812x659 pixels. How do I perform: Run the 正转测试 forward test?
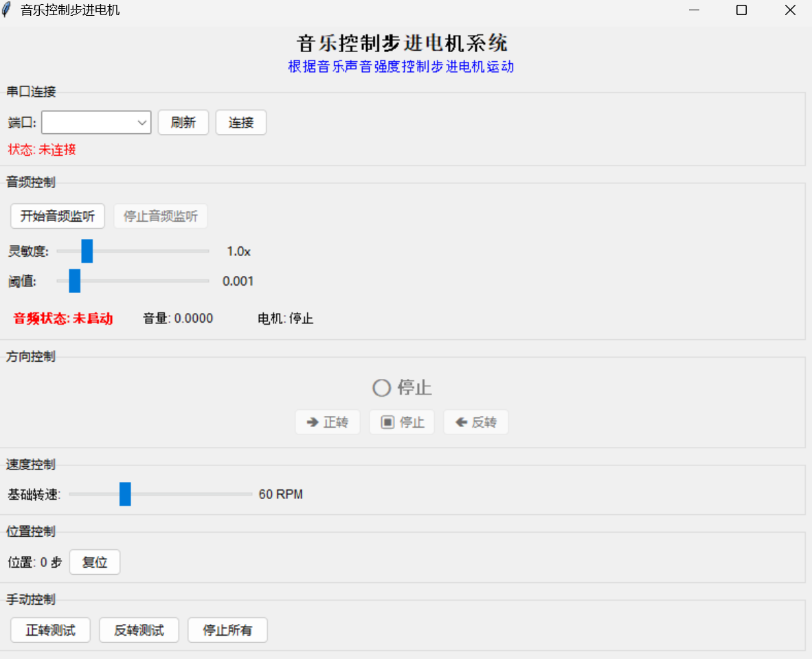coord(50,629)
